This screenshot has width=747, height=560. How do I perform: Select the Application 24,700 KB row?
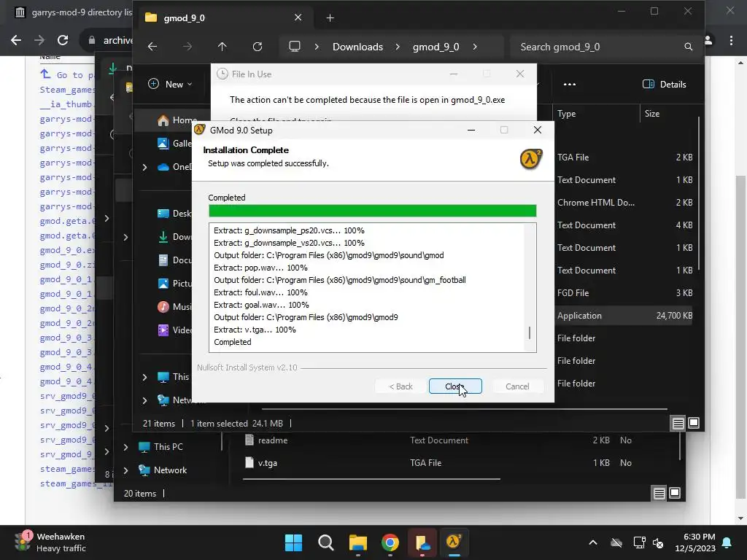pos(624,315)
